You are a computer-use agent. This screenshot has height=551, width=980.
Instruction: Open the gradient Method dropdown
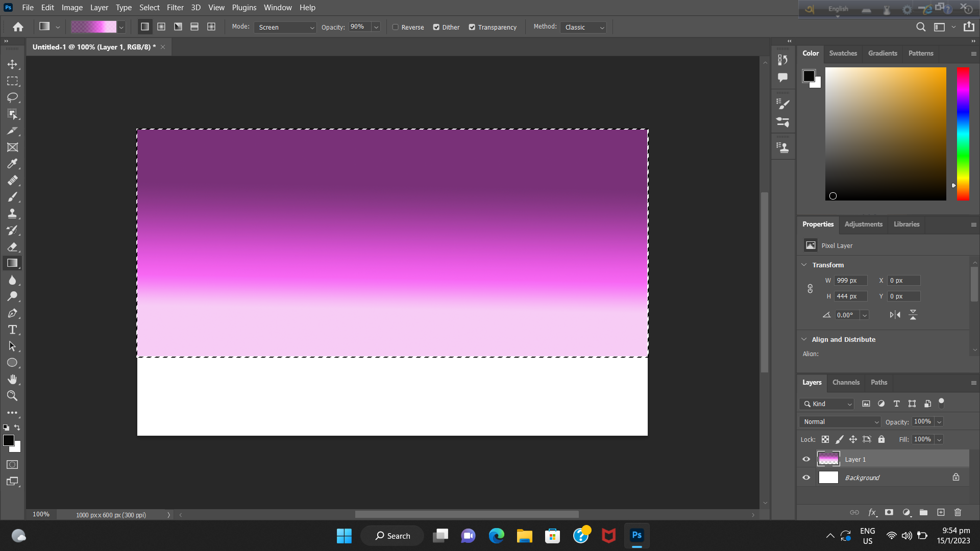(x=583, y=27)
